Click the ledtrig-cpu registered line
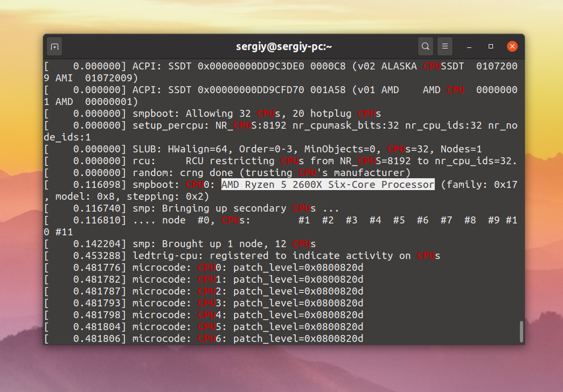563x392 pixels. [242, 256]
